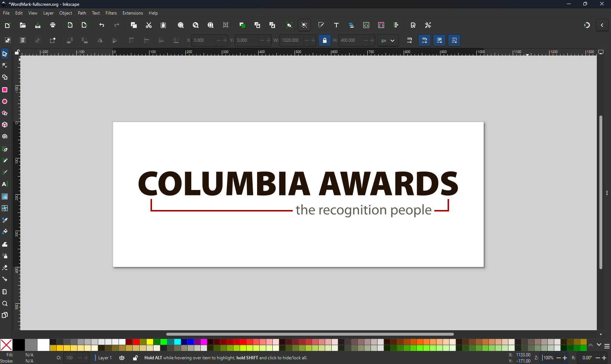Select the Tweak tool
This screenshot has width=611, height=364.
[x=5, y=244]
